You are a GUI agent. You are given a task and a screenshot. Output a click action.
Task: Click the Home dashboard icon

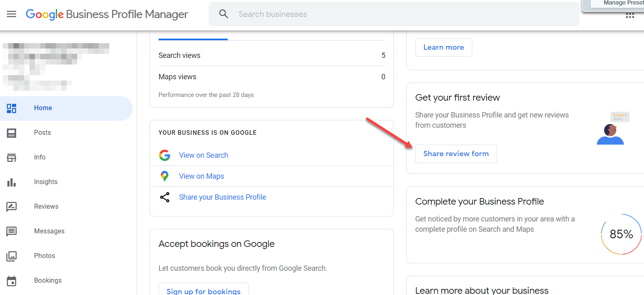11,108
